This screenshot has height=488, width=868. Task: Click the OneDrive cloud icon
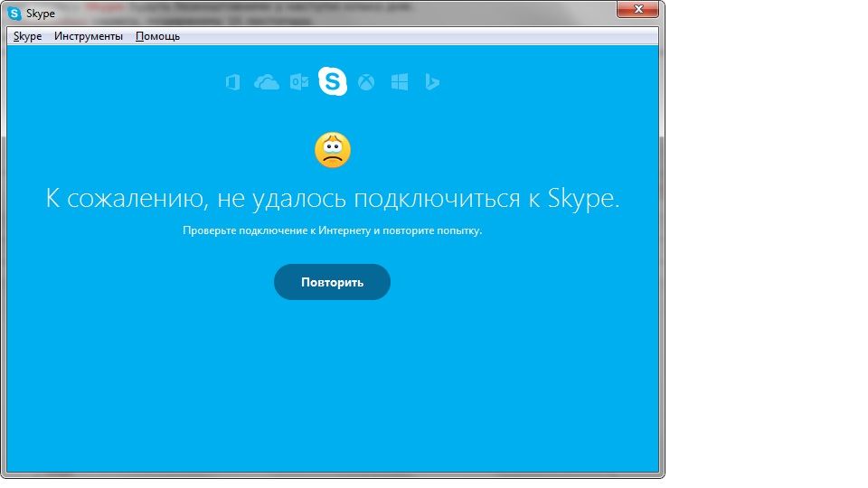coord(266,82)
